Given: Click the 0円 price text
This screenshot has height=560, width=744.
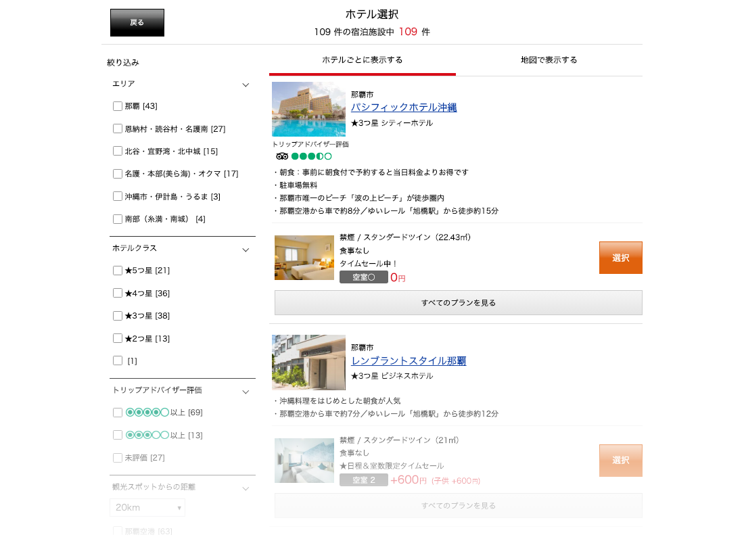Looking at the screenshot, I should 398,277.
